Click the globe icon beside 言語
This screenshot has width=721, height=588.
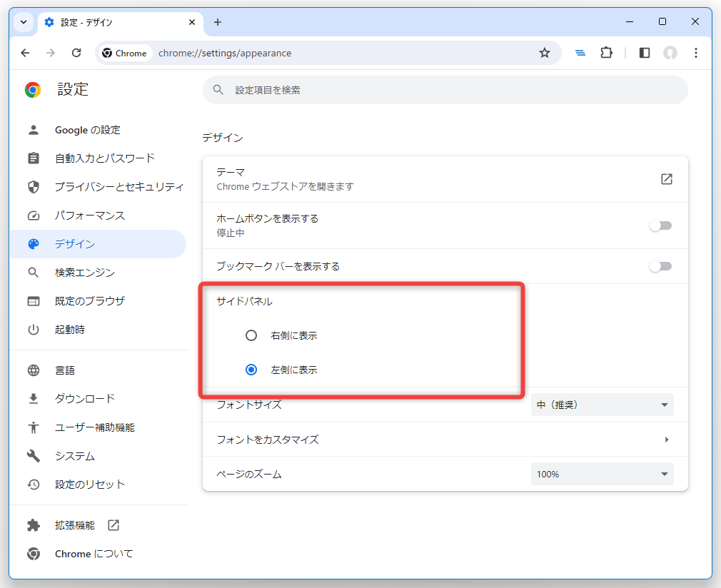[x=34, y=370]
